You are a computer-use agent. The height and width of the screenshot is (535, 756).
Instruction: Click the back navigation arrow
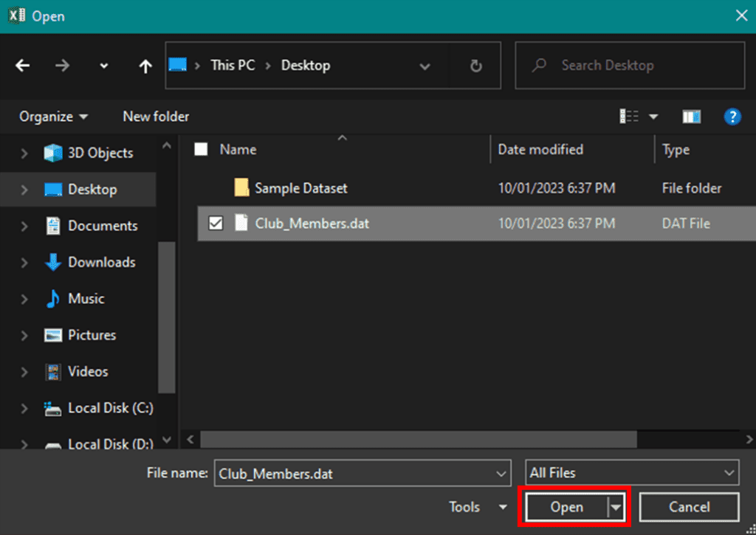[22, 65]
